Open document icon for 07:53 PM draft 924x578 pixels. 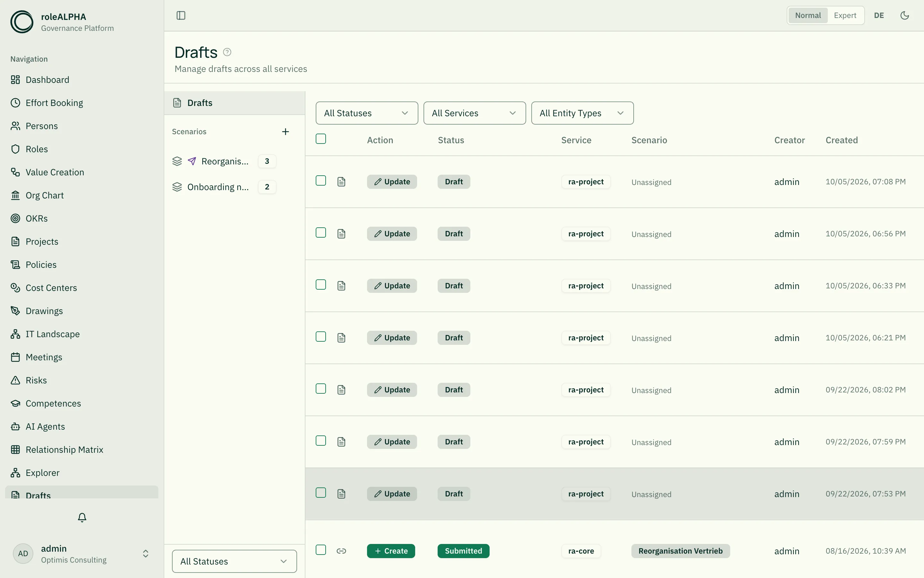click(x=341, y=494)
